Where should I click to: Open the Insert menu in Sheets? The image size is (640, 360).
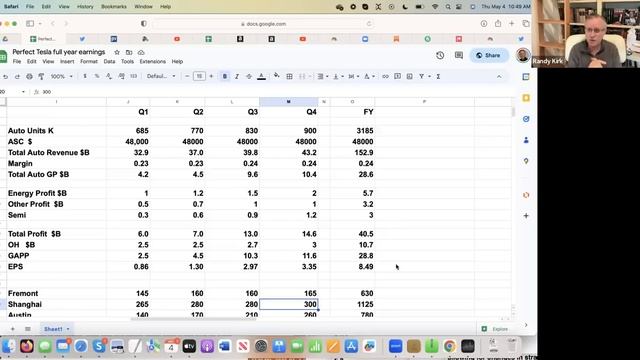click(67, 62)
